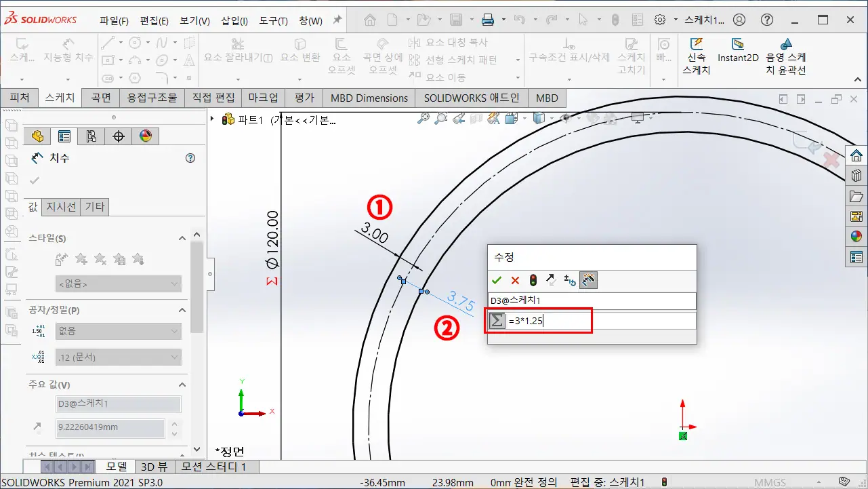Toggle 음영 스케치 윤곽선 shaded contours
Viewport: 868px width, 489px height.
(786, 57)
